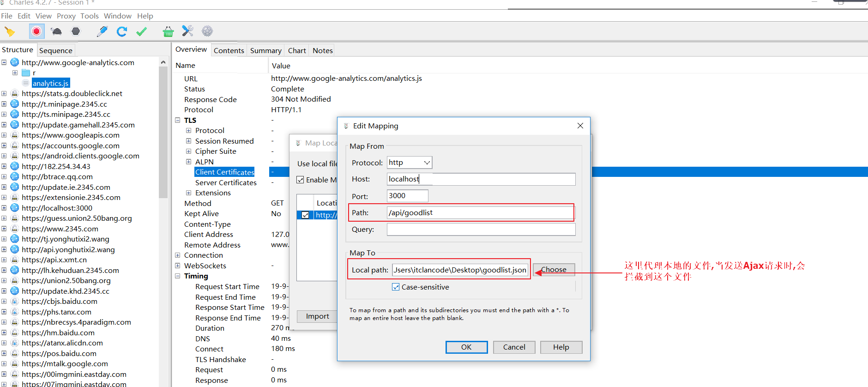This screenshot has width=868, height=387.
Task: Expand the WebSockets section
Action: 178,266
